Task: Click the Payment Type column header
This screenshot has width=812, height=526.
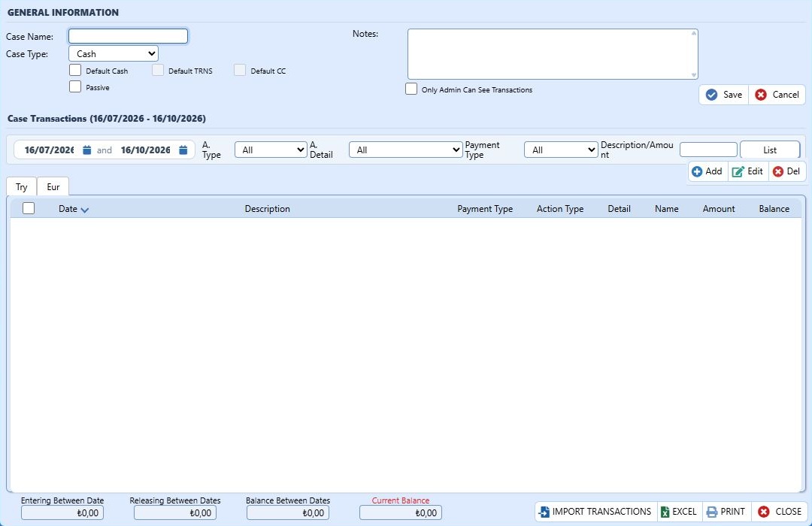Action: point(485,209)
